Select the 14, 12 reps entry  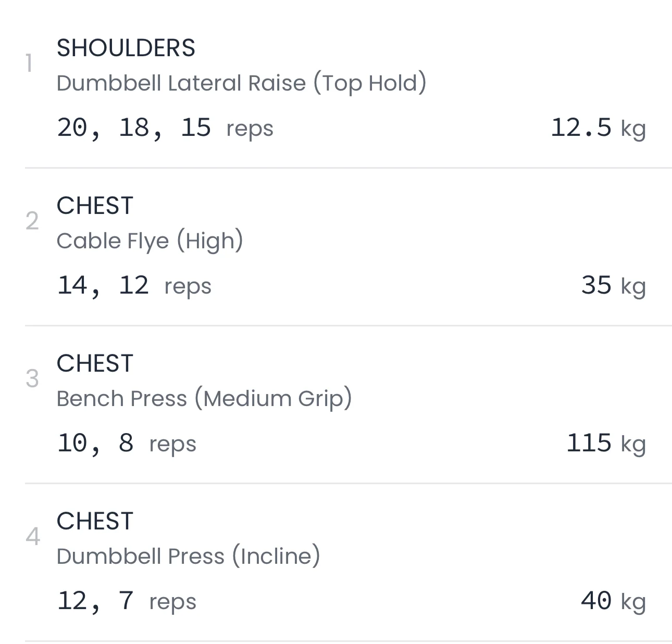point(134,286)
